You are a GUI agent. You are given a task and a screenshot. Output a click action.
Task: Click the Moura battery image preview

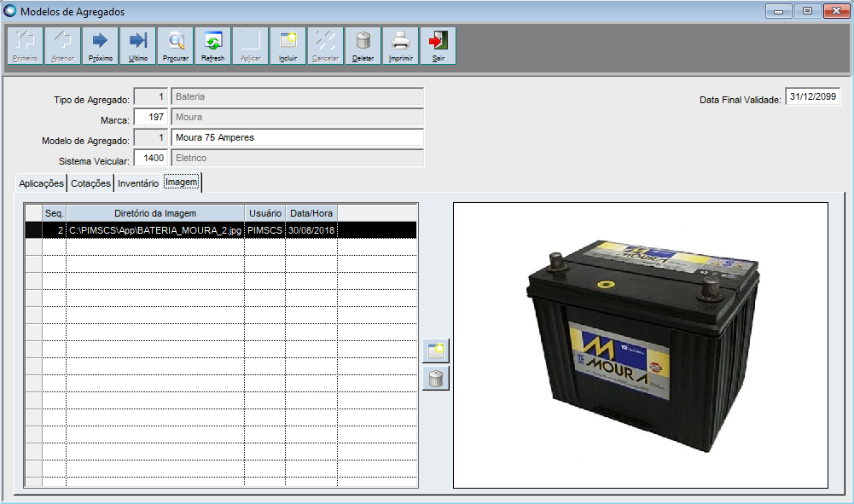(x=641, y=345)
